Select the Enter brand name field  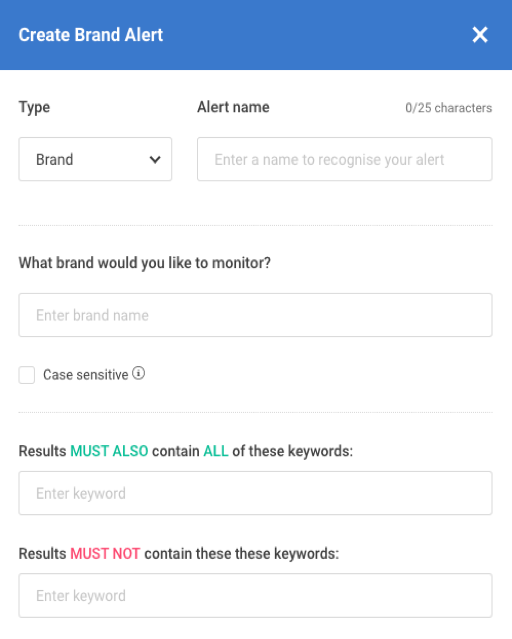[x=255, y=315]
